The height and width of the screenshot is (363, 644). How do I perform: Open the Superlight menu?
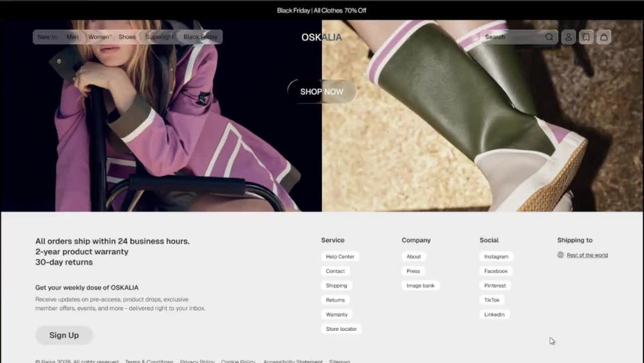point(159,37)
